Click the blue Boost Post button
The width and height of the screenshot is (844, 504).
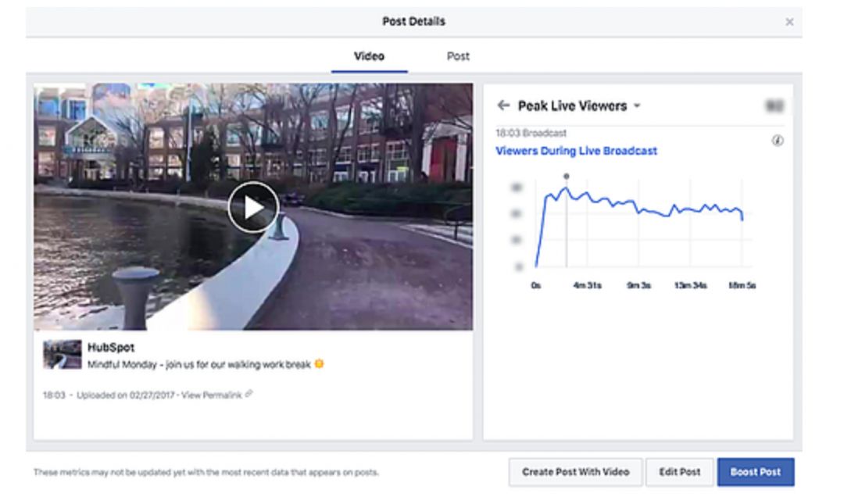click(x=755, y=472)
